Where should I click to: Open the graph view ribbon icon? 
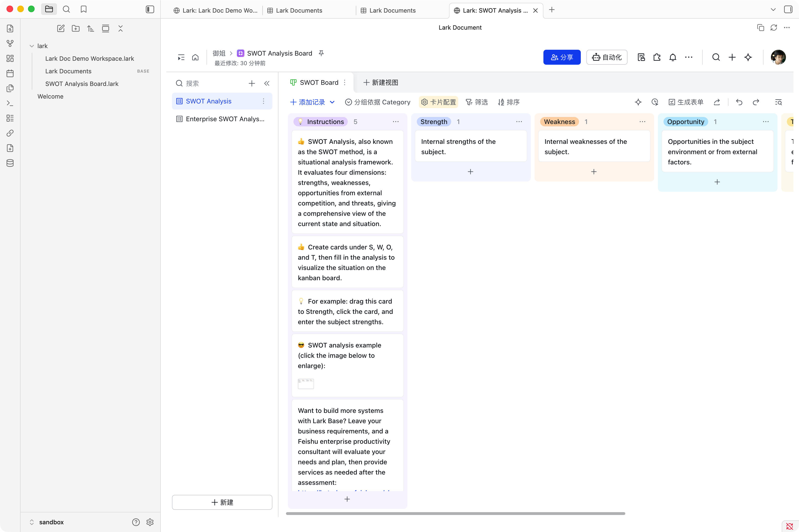(10, 43)
